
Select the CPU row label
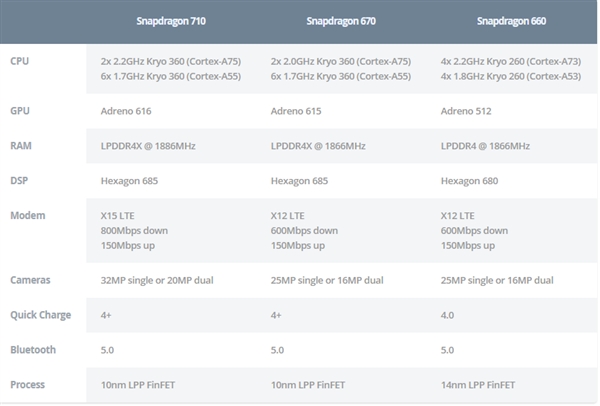click(x=20, y=61)
